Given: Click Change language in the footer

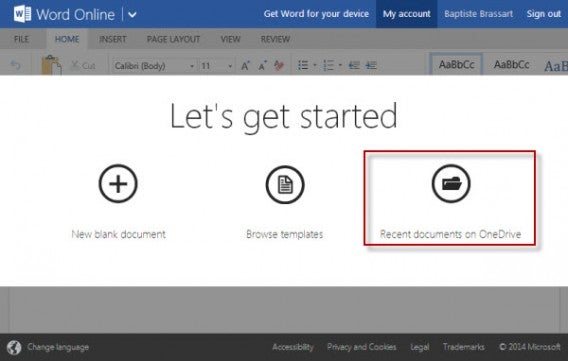Looking at the screenshot, I should (58, 347).
